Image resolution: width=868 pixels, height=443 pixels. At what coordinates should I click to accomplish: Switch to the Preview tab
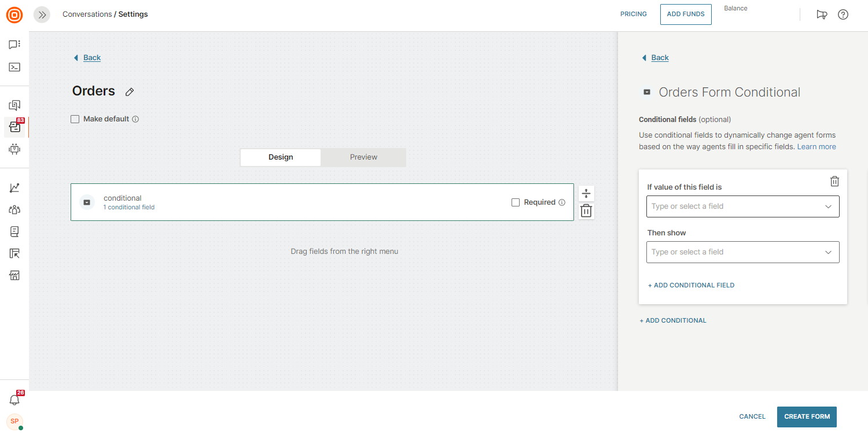click(363, 157)
